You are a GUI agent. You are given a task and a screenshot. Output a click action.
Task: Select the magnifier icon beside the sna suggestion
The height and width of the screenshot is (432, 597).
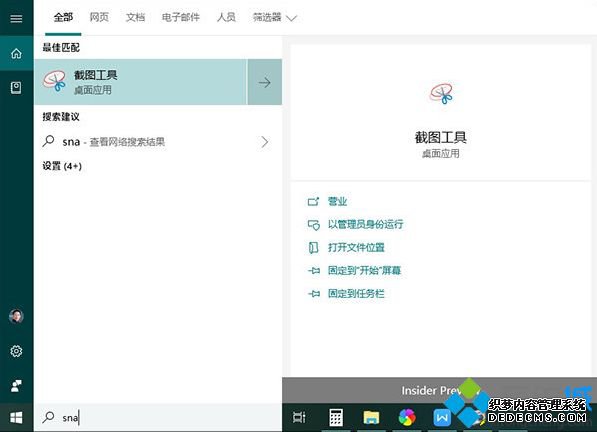(x=48, y=141)
